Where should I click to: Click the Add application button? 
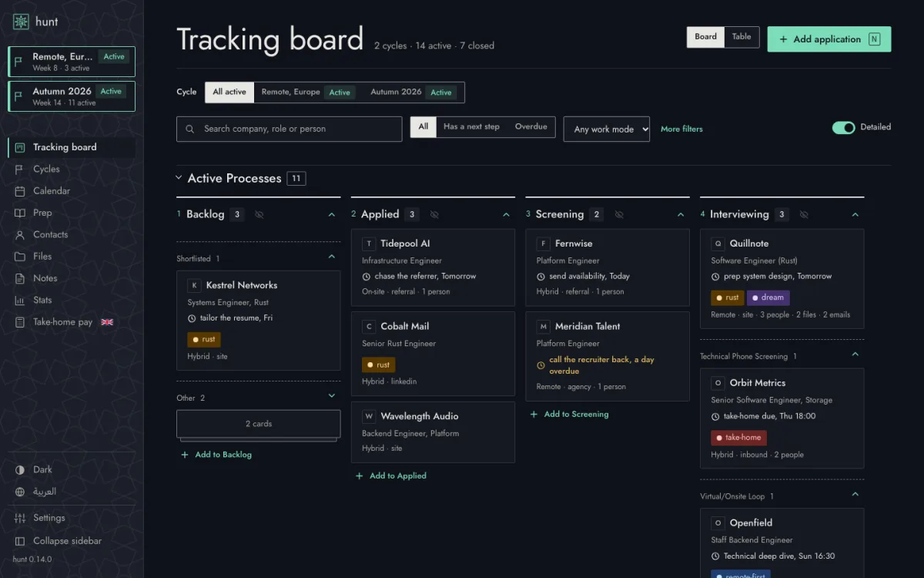tap(829, 39)
